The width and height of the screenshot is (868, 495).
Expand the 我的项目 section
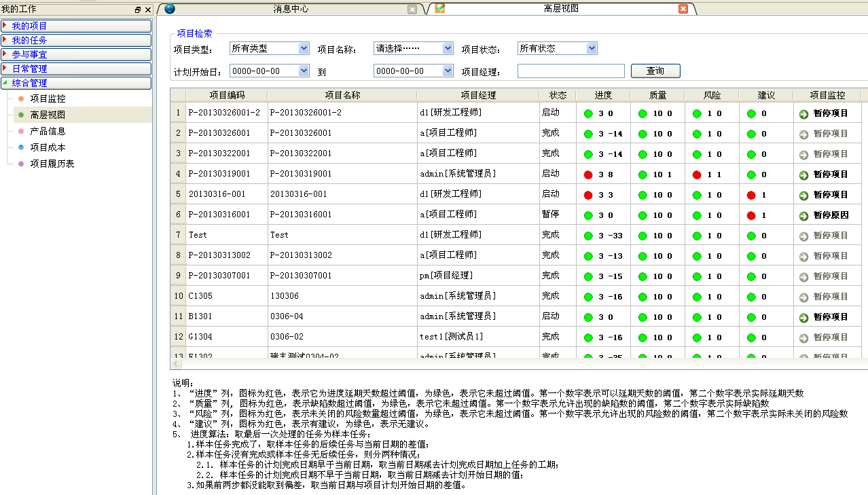[x=76, y=26]
